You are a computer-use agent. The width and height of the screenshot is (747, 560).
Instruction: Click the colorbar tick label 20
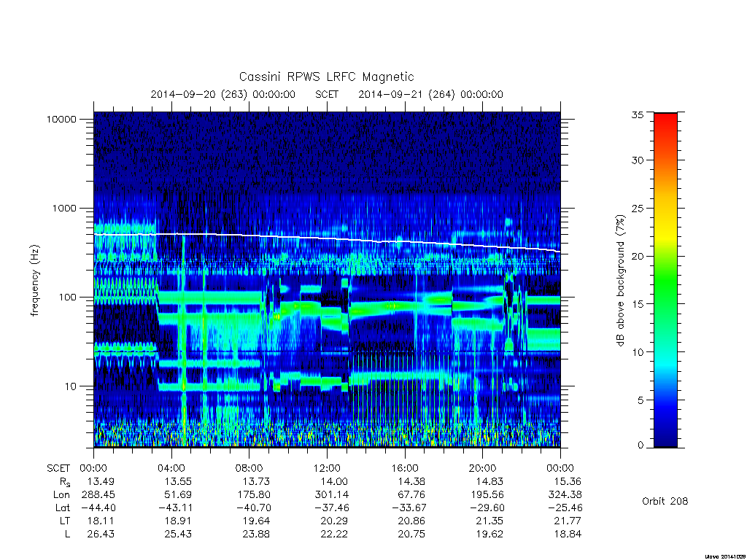pyautogui.click(x=637, y=256)
